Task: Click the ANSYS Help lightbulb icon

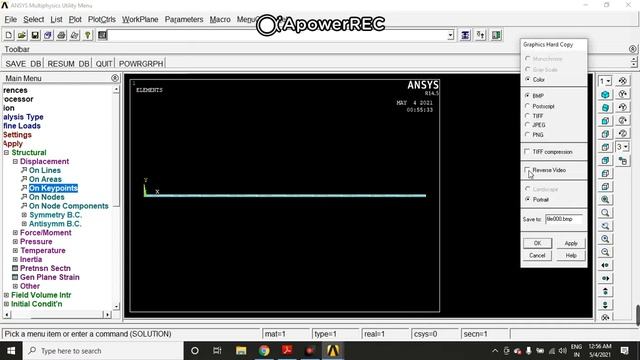Action: click(87, 35)
